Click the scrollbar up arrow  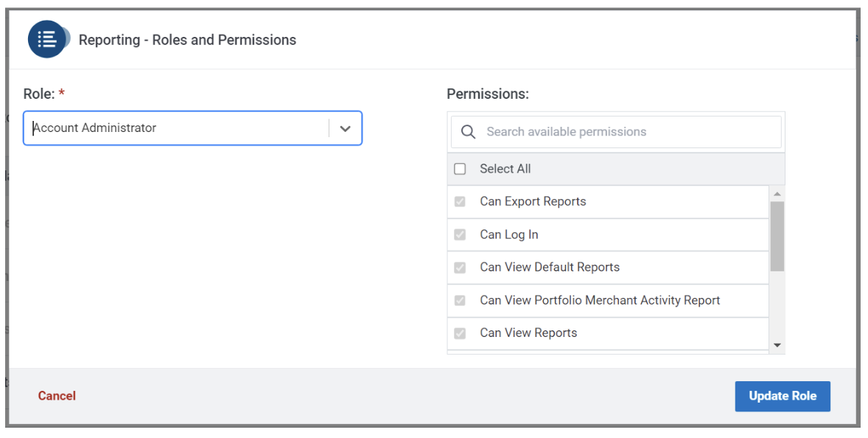coord(777,194)
